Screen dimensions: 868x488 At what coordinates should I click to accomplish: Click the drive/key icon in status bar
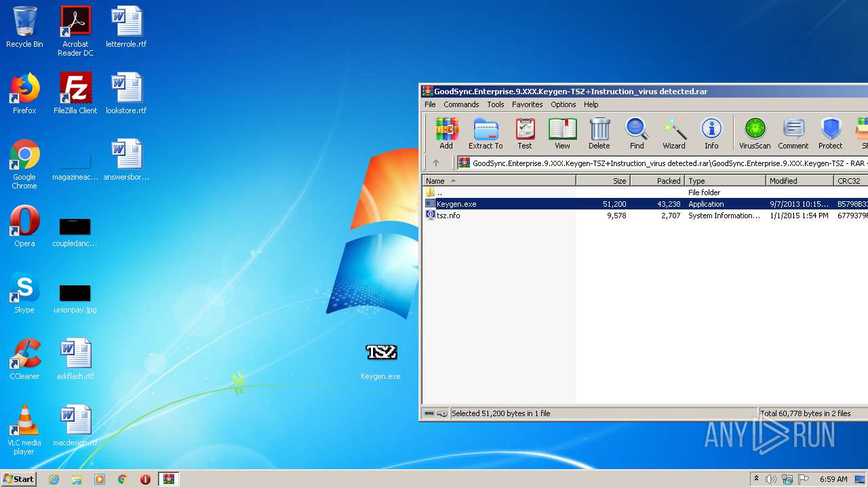point(435,413)
